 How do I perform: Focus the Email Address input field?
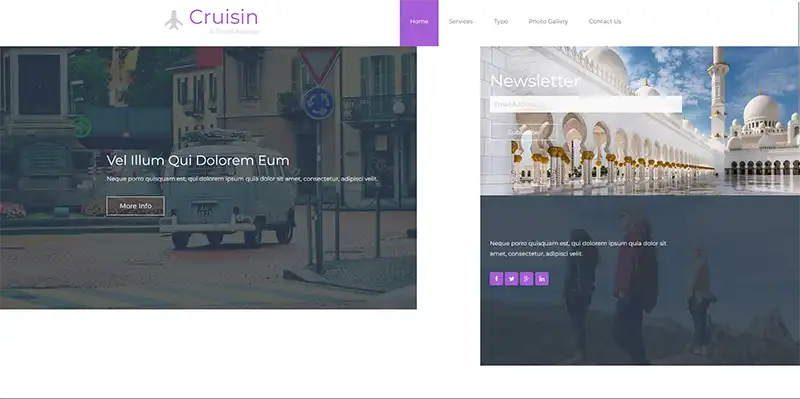tap(586, 105)
